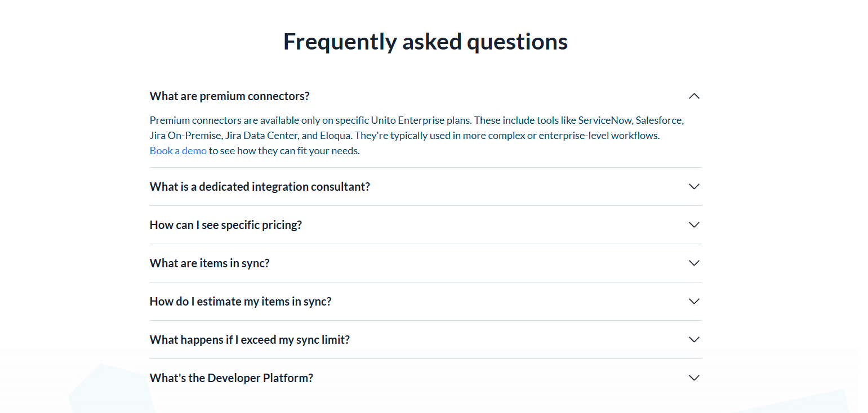Click the chevron beside items in sync question
Viewport: 868px width, 413px height.
[x=694, y=263]
